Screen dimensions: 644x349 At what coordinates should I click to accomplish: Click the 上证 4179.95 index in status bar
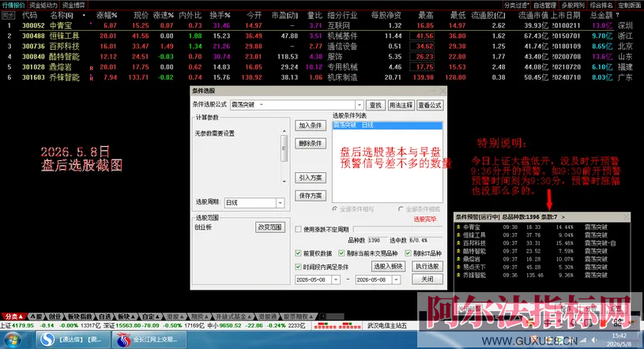coord(17,325)
